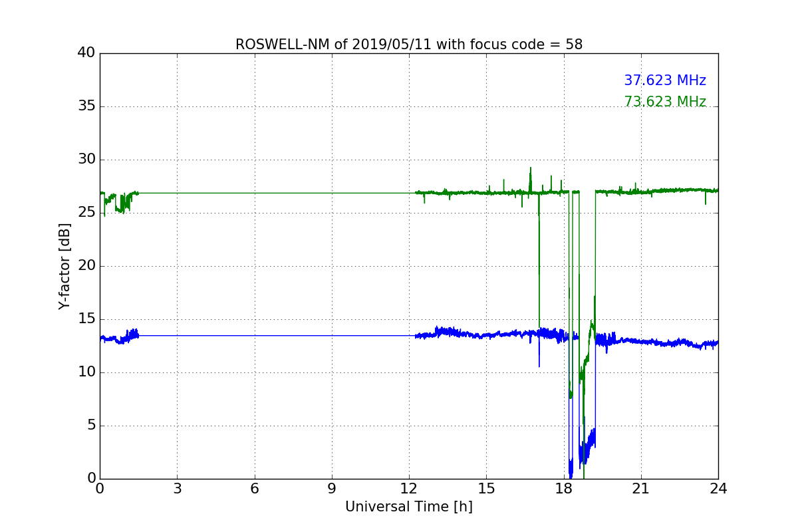Click the y-axis tick label 25
This screenshot has width=798, height=532.
click(86, 213)
